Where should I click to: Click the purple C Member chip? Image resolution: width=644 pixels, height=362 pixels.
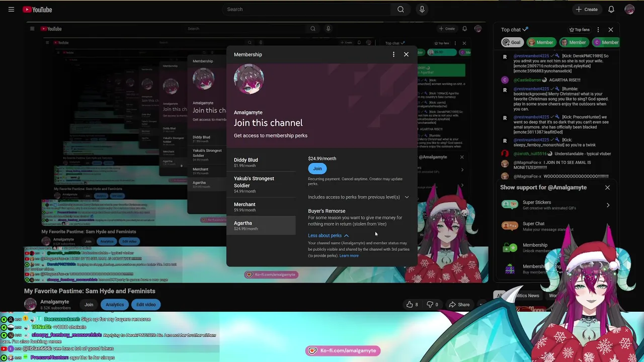coord(606,42)
